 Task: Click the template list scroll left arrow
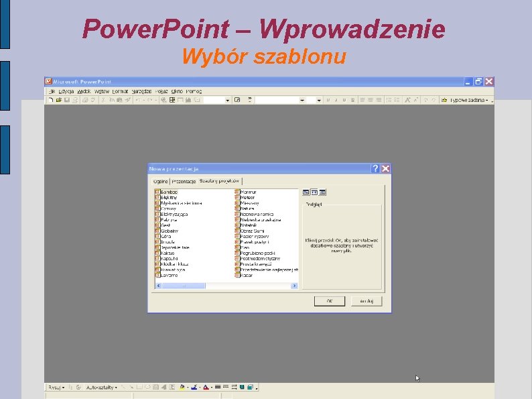[x=158, y=286]
